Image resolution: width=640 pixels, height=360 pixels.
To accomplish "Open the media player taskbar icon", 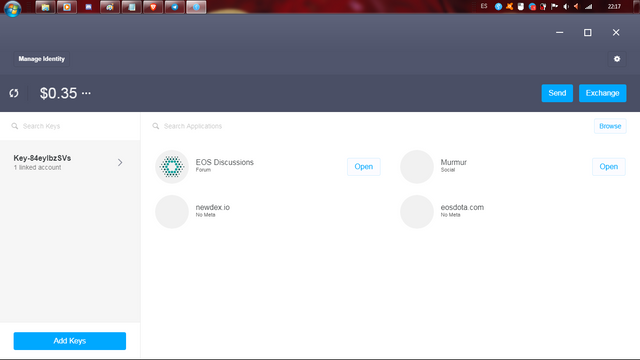I will click(x=67, y=7).
